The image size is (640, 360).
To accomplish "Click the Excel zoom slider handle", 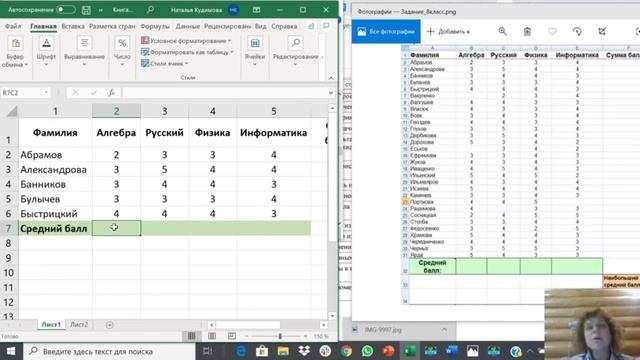I will (x=280, y=336).
